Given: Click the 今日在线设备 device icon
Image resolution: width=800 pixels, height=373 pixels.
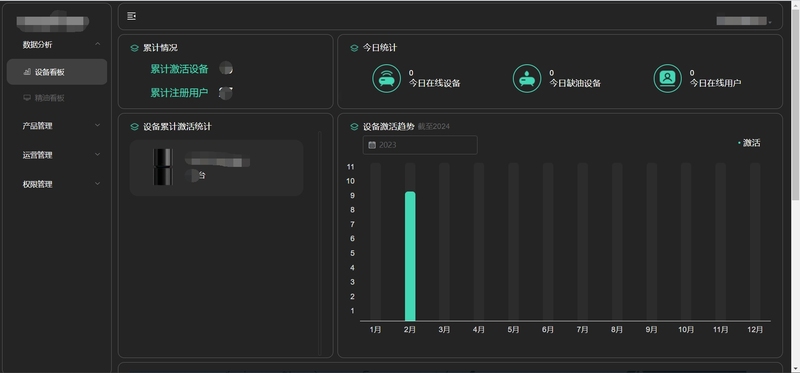Looking at the screenshot, I should tap(386, 79).
